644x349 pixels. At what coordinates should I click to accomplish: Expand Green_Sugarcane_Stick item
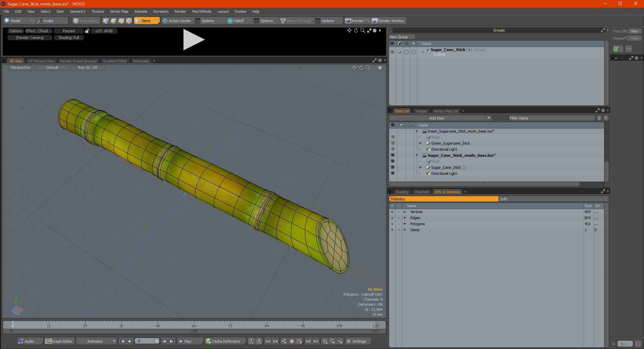421,143
